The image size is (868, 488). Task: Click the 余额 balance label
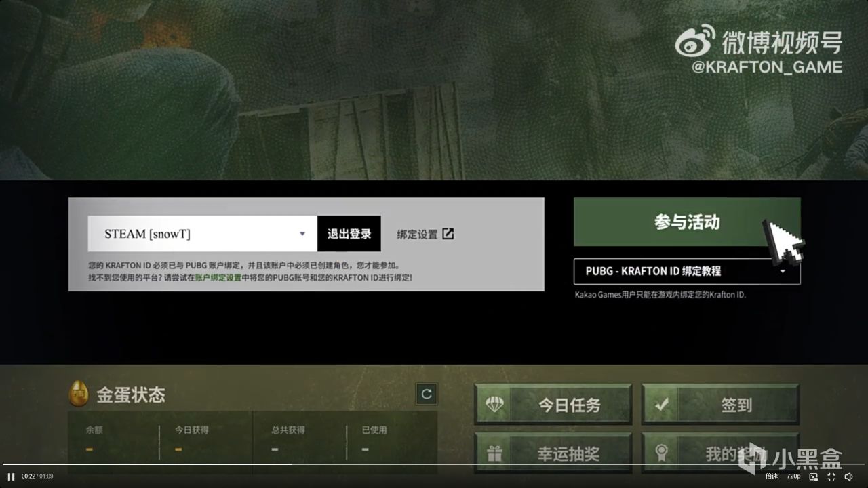tap(94, 430)
